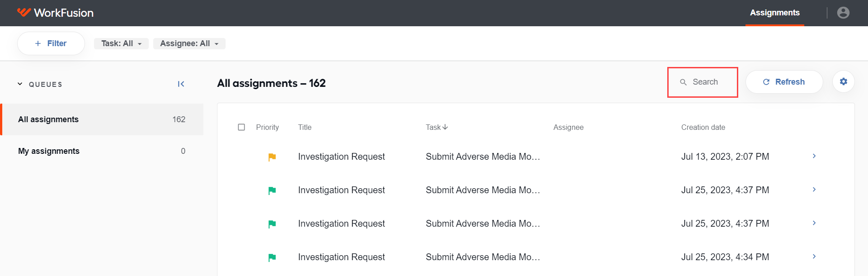This screenshot has width=868, height=276.
Task: Click the date Jul 25, 2023, 4:34 PM
Action: [725, 257]
